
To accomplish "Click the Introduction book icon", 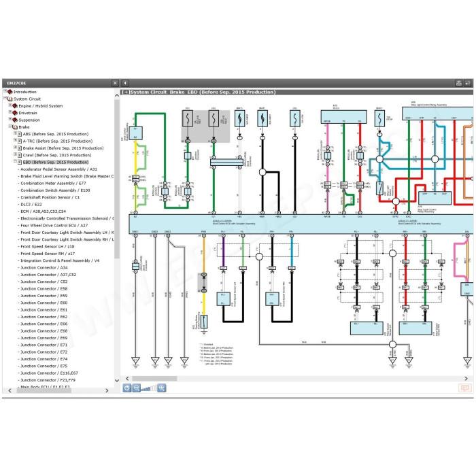I will [10, 92].
